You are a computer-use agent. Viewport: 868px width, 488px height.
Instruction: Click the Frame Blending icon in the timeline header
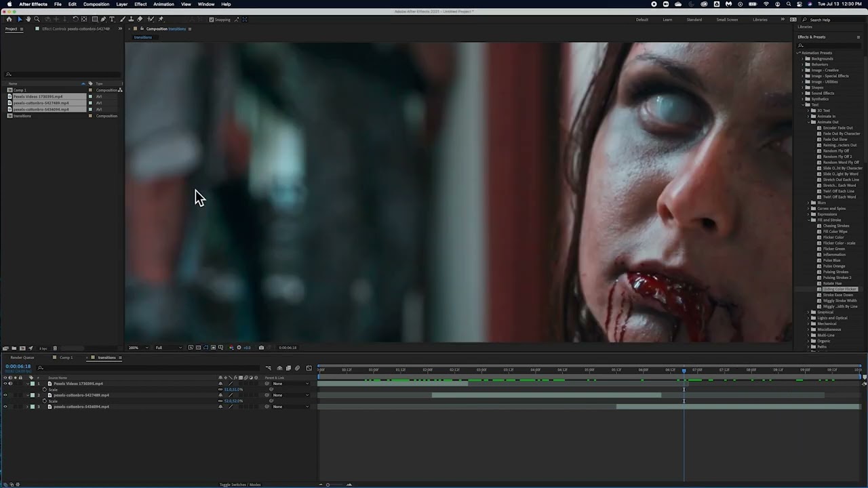pyautogui.click(x=288, y=368)
